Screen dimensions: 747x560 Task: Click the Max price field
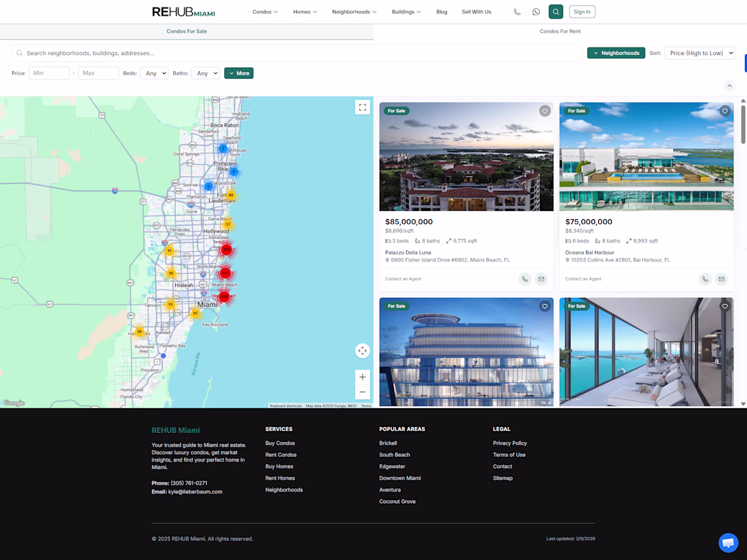(x=98, y=73)
